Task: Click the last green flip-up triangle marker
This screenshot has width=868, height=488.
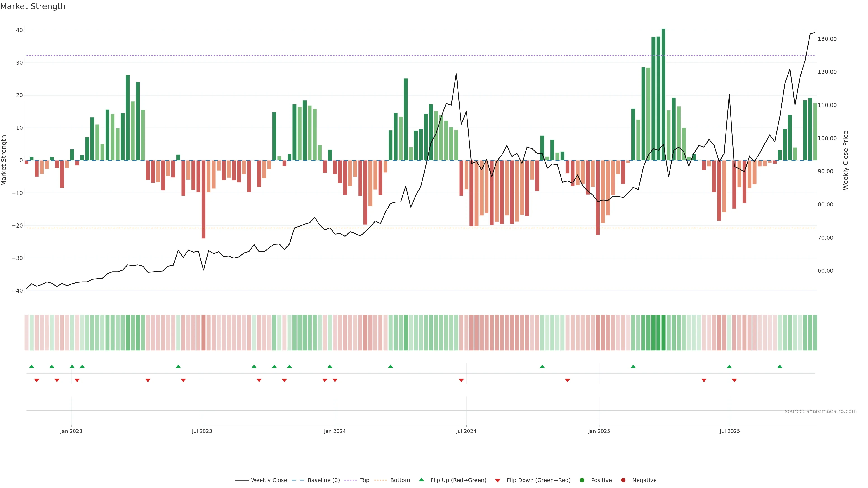Action: click(x=780, y=366)
